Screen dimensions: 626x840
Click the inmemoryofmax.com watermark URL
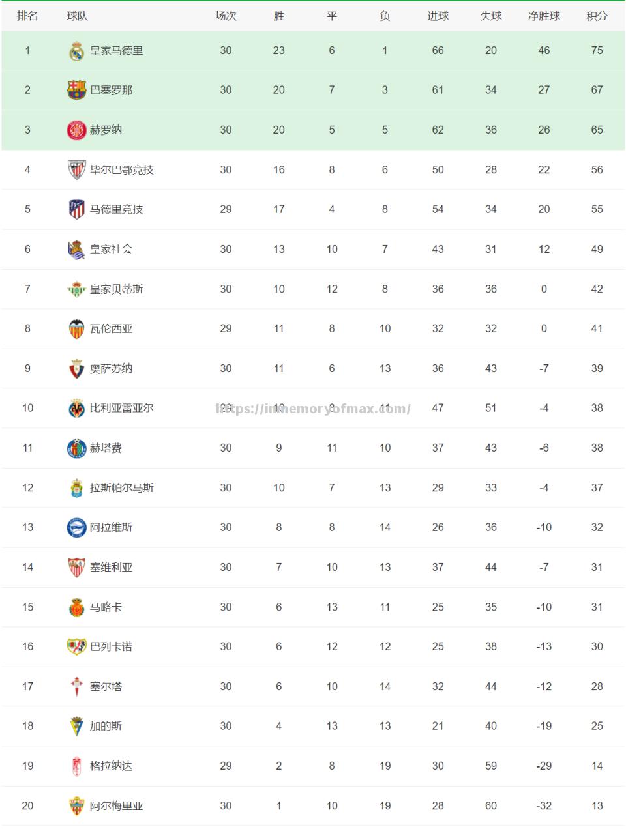click(313, 409)
